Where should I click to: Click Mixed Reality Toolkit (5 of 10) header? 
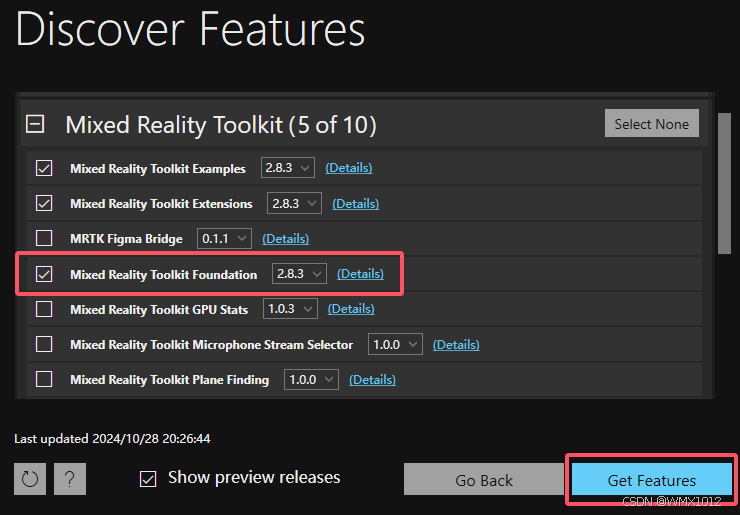(x=221, y=125)
